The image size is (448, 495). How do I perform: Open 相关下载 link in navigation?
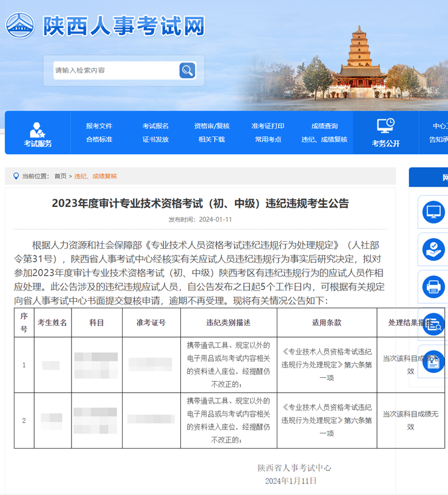(212, 139)
